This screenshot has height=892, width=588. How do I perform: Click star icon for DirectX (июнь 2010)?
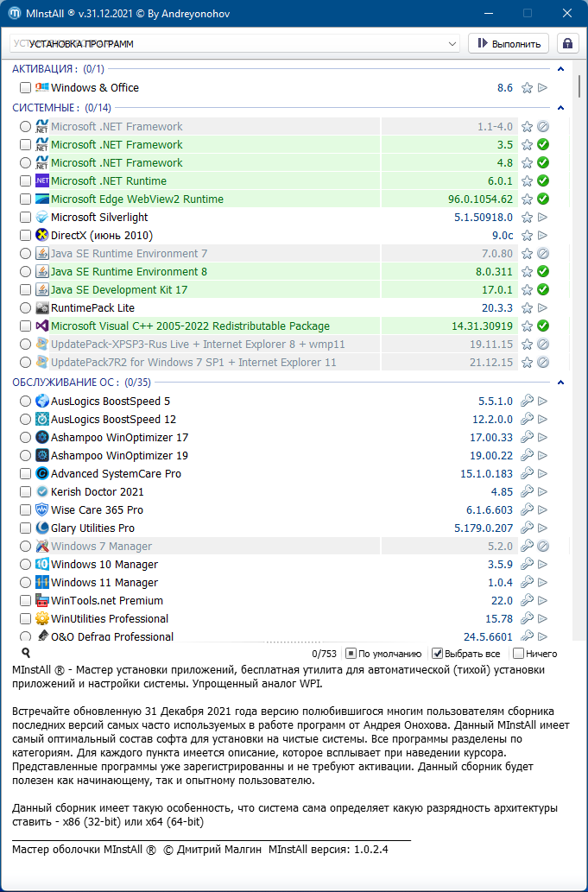pos(528,236)
